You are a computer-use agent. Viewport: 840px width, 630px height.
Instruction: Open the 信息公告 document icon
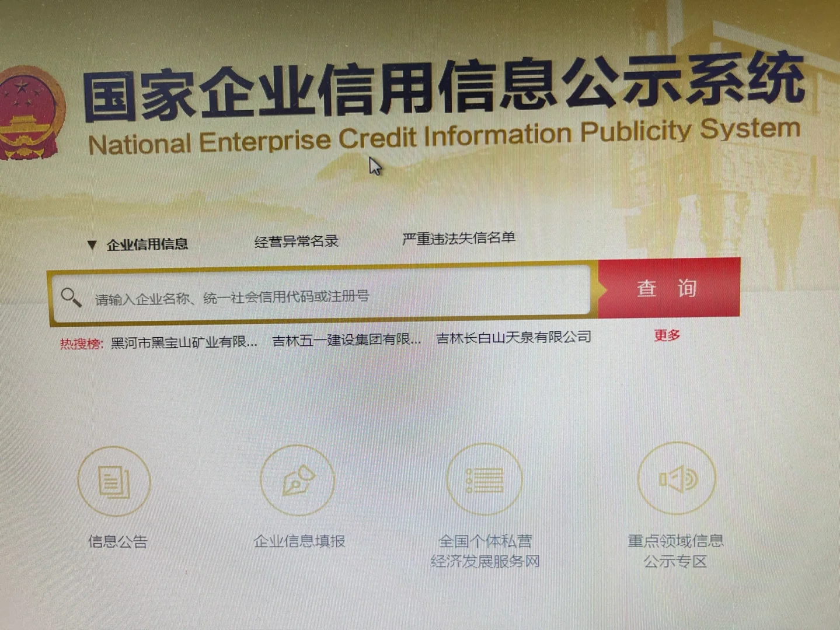click(x=114, y=481)
